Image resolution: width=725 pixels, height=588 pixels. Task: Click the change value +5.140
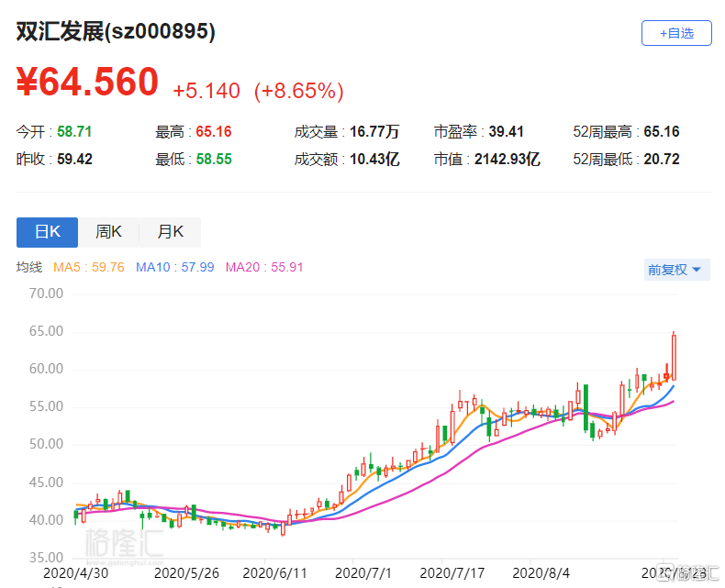[x=206, y=91]
